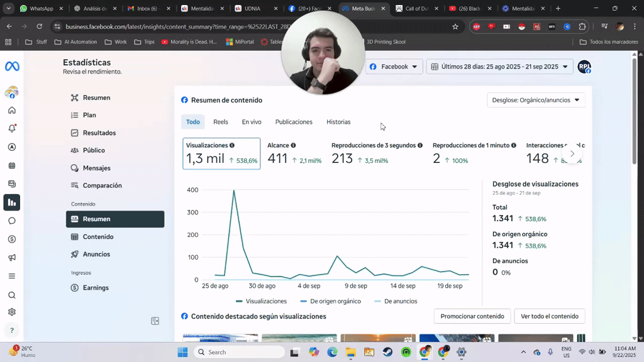Reload the page in Chrome

tap(40, 26)
